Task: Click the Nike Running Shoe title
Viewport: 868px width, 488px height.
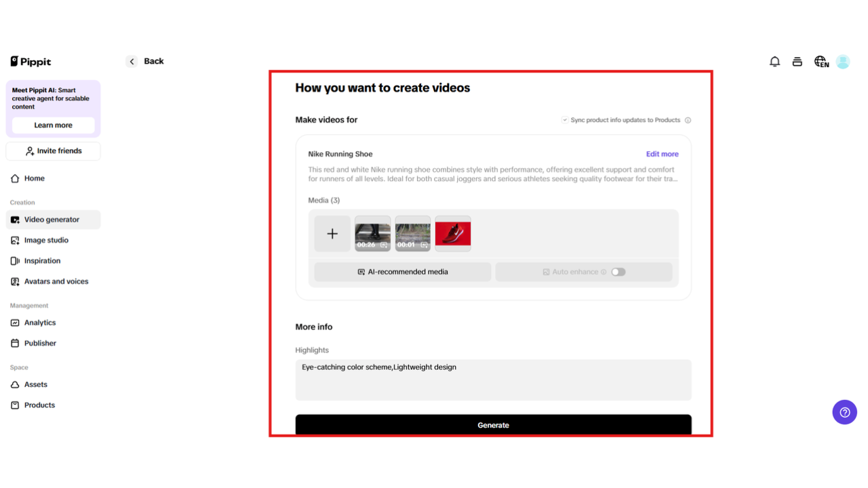Action: (340, 154)
